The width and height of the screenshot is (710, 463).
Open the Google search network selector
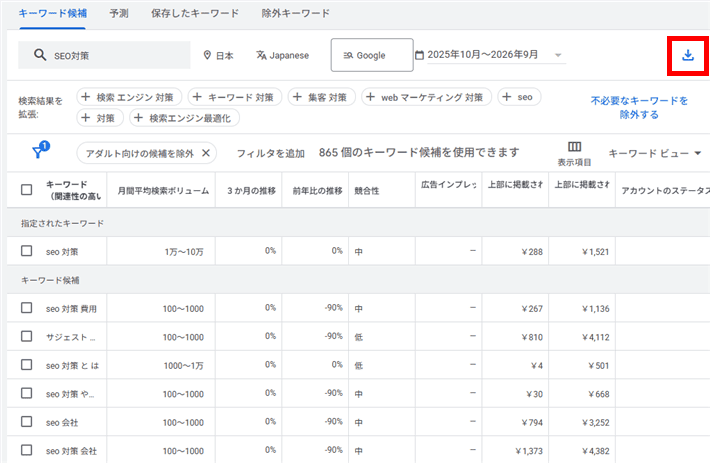pos(372,55)
